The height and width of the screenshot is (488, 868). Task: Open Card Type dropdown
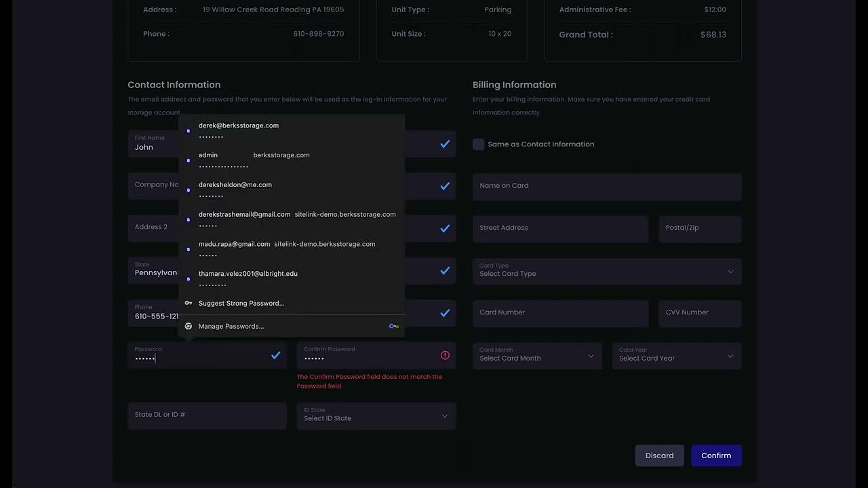pos(607,271)
